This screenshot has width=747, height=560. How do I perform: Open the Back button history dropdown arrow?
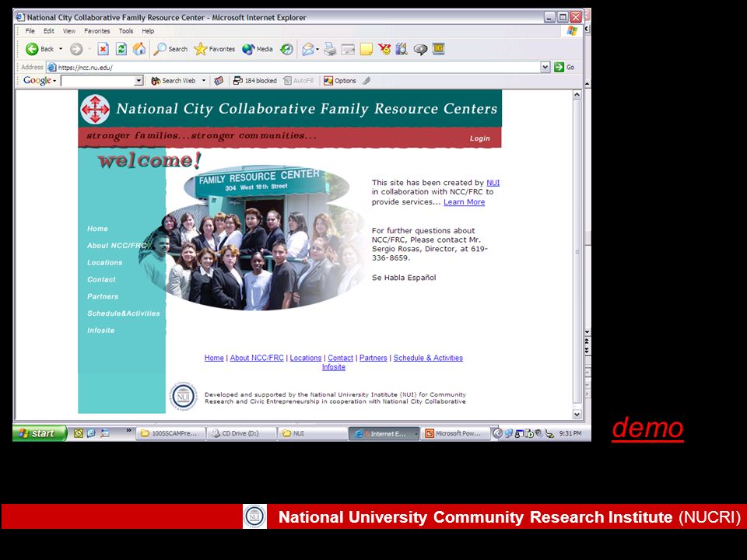[61, 49]
